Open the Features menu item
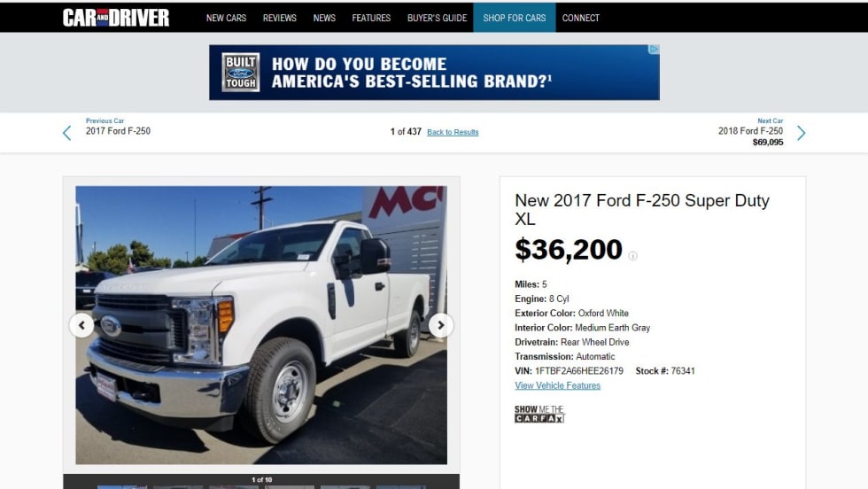The image size is (868, 489). [x=371, y=18]
